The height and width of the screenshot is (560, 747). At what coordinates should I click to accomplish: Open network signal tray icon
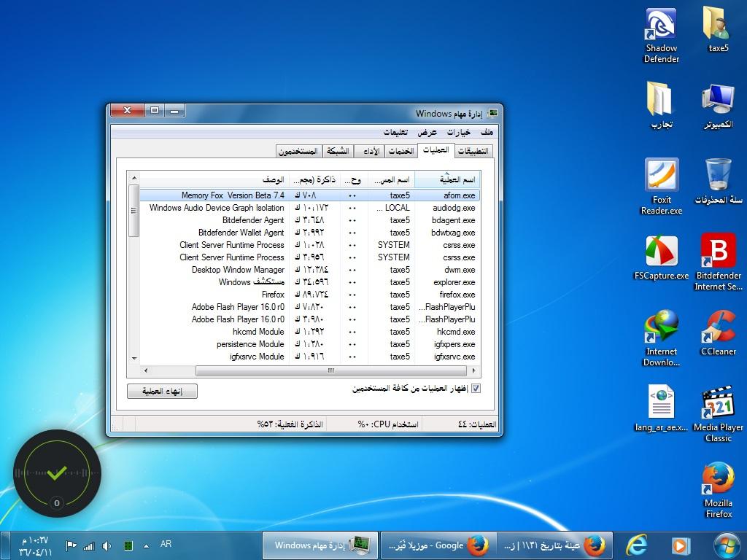click(89, 545)
